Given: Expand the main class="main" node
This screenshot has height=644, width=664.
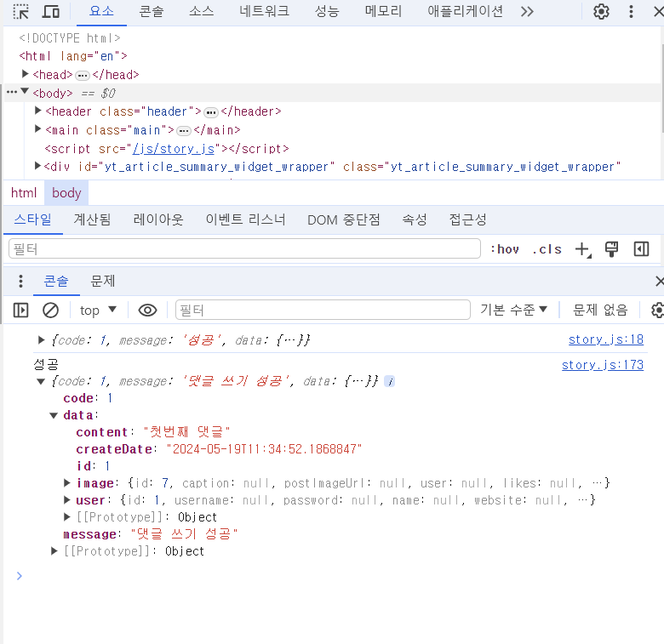Looking at the screenshot, I should [38, 129].
